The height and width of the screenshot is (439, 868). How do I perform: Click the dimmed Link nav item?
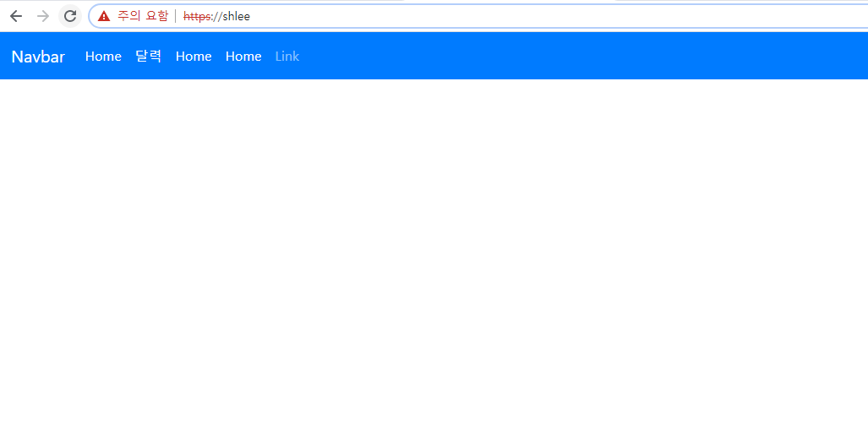287,57
